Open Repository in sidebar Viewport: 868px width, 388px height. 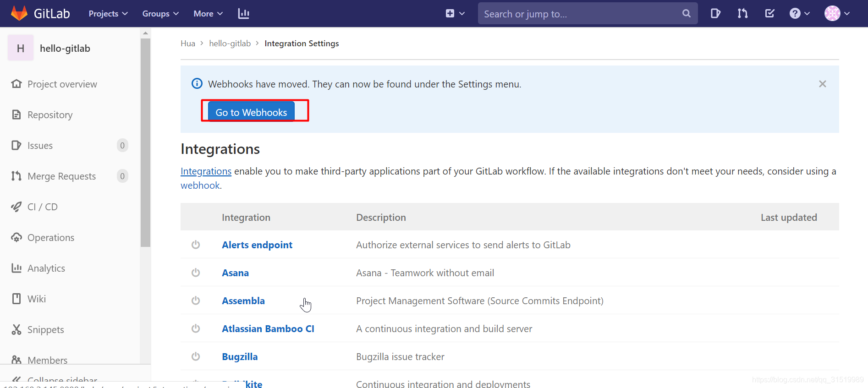(50, 115)
